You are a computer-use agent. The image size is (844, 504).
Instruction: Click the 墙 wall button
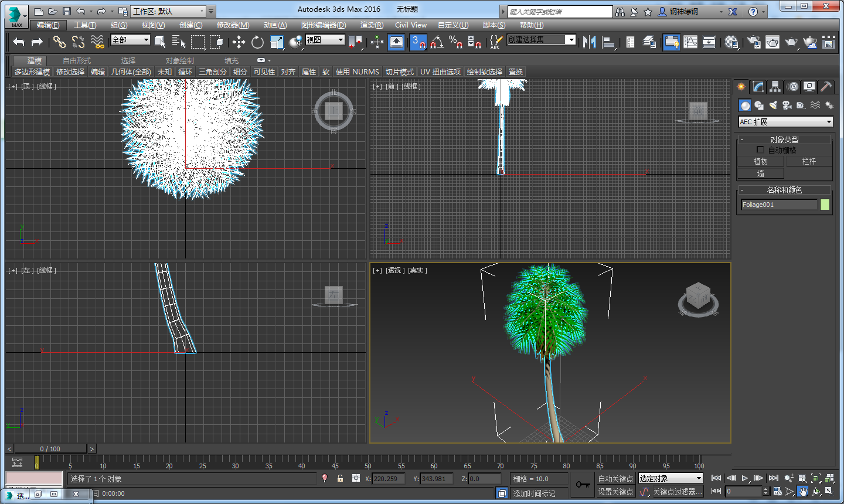coord(760,173)
